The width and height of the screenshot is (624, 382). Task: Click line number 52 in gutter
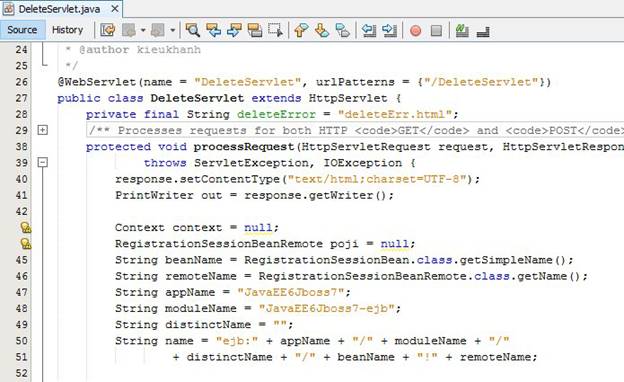(21, 373)
